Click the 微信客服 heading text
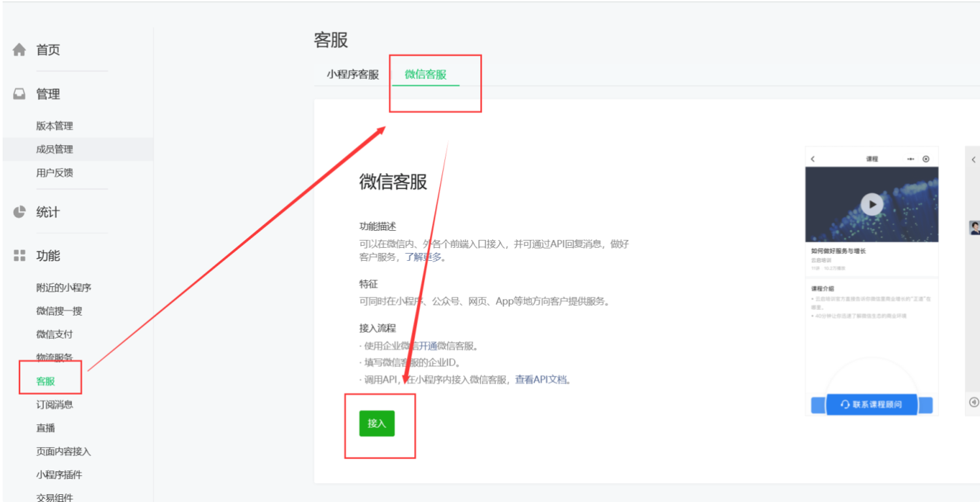 pos(393,182)
